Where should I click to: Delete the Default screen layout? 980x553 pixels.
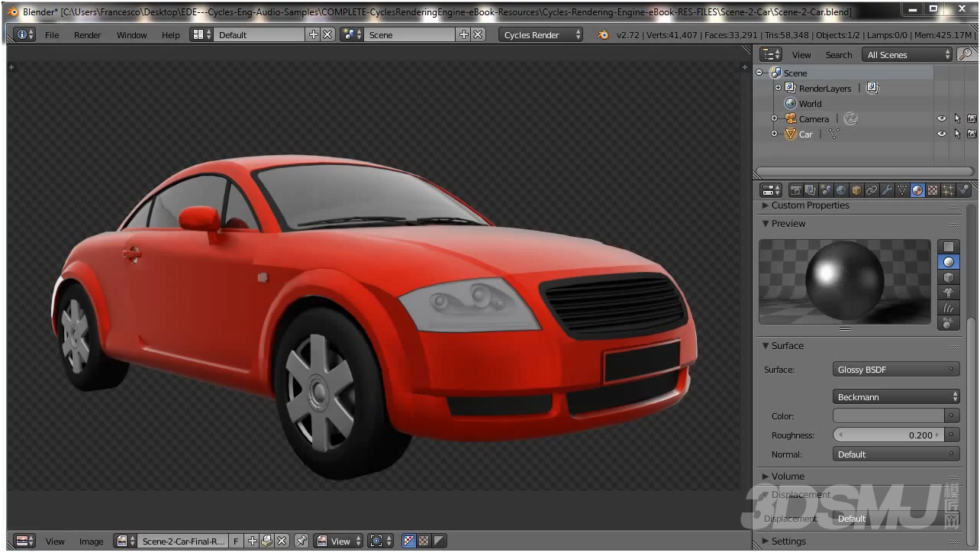[x=327, y=35]
